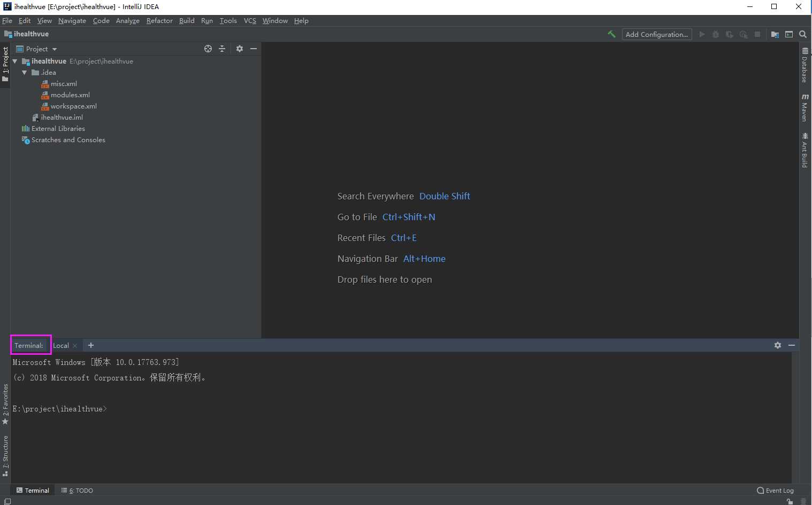
Task: Click the Run Anything toolbar icon
Action: click(789, 34)
